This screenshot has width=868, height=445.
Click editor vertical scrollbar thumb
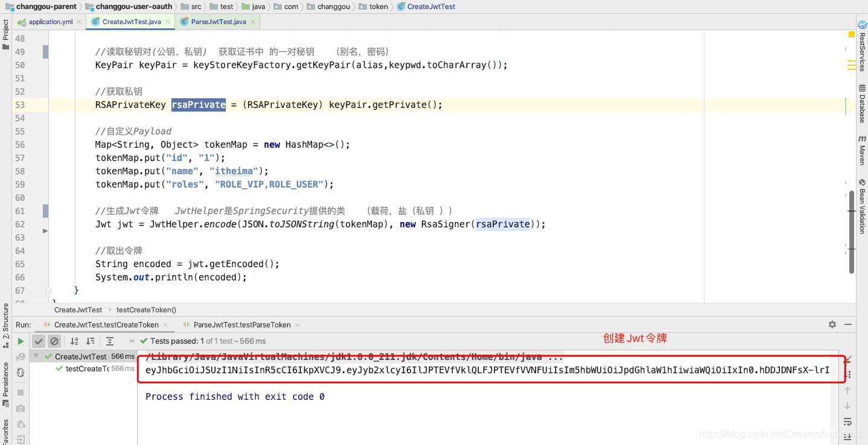coord(851,232)
